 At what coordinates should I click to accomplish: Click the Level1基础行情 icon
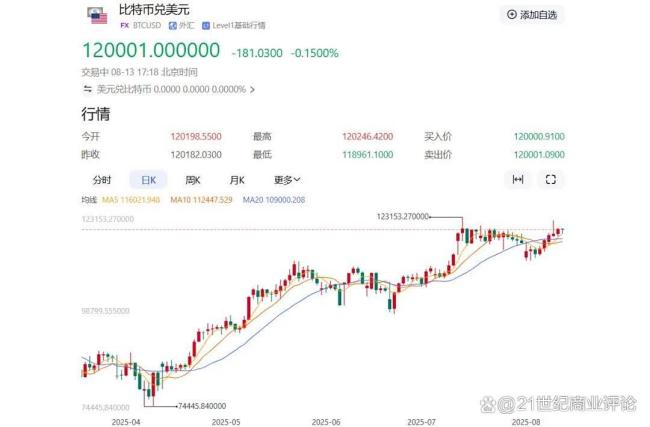[206, 26]
